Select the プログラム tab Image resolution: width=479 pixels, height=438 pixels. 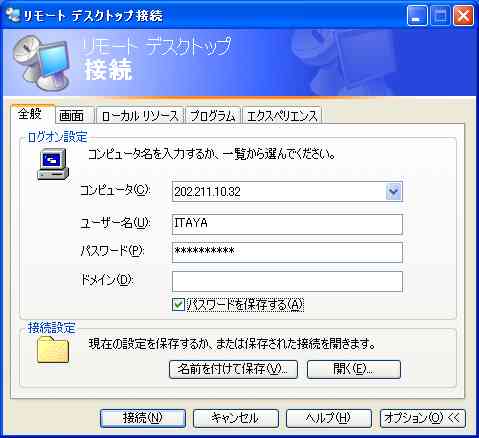pos(213,116)
